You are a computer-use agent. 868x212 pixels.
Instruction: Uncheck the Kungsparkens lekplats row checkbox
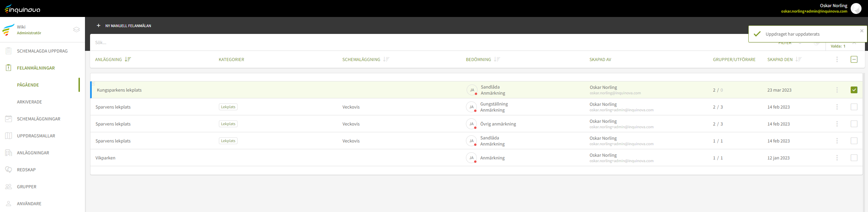pos(854,90)
